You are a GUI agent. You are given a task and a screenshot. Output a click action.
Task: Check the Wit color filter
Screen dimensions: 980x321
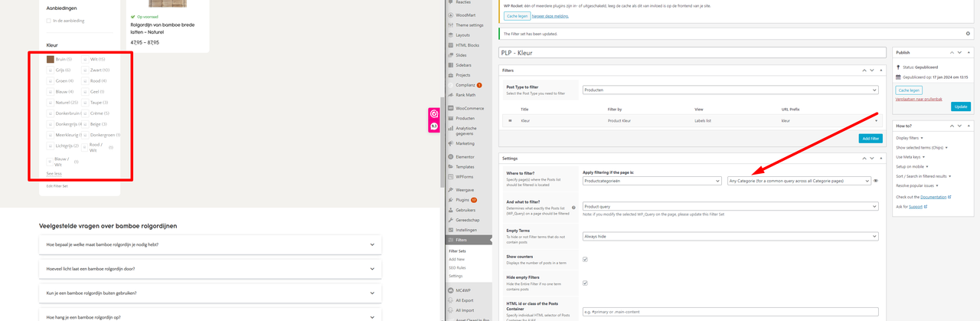pyautogui.click(x=85, y=59)
